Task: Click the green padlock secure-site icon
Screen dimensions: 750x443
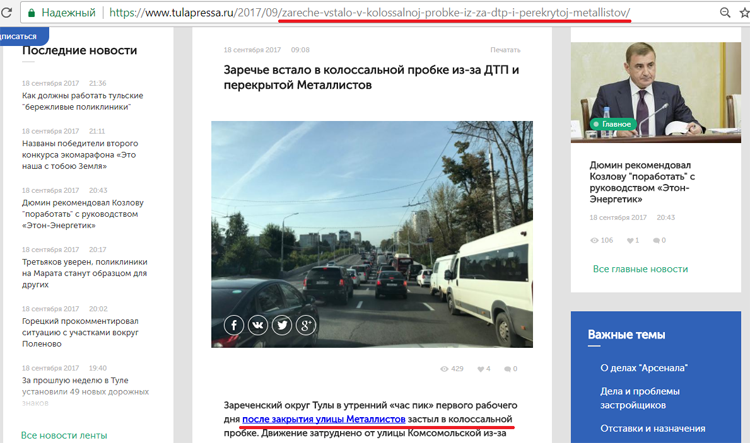Action: click(x=33, y=14)
